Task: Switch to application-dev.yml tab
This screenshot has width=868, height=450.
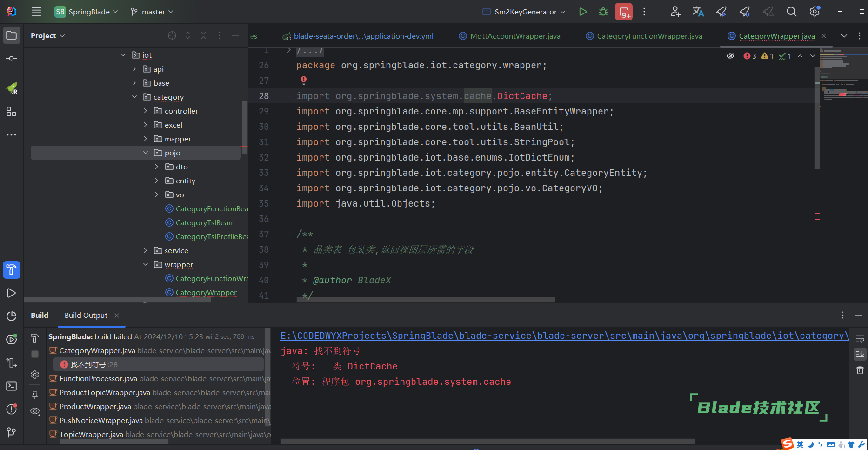Action: (x=358, y=36)
